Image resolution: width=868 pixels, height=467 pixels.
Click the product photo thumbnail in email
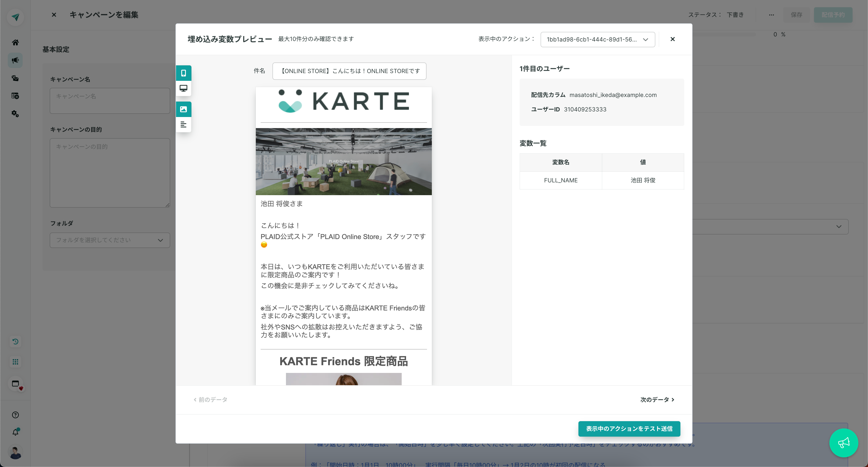point(343,379)
